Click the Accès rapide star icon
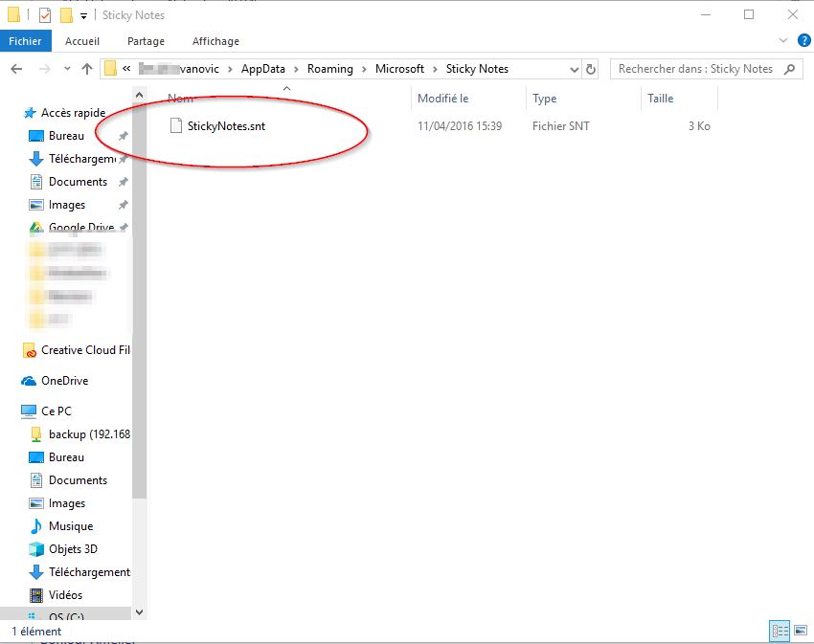The image size is (814, 644). (x=30, y=113)
